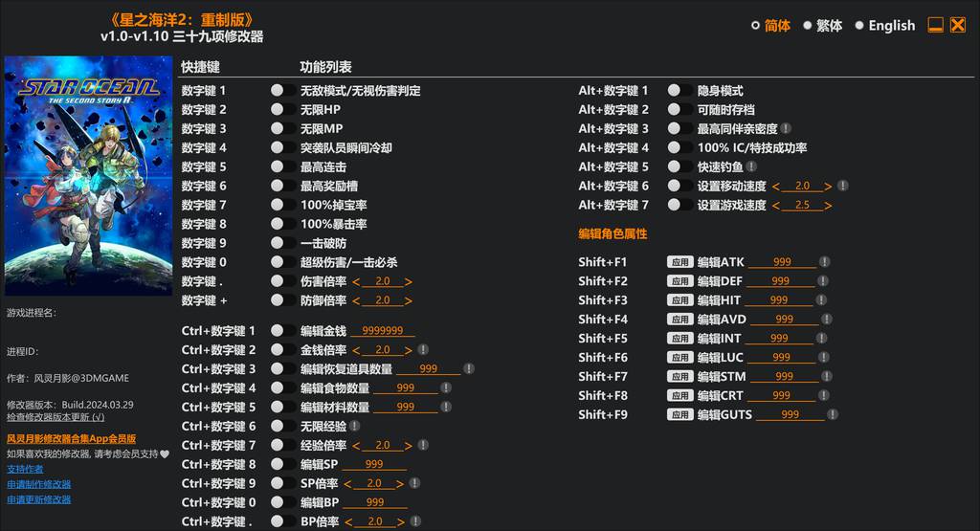Click the info icon next to 编辑LUC

click(824, 357)
